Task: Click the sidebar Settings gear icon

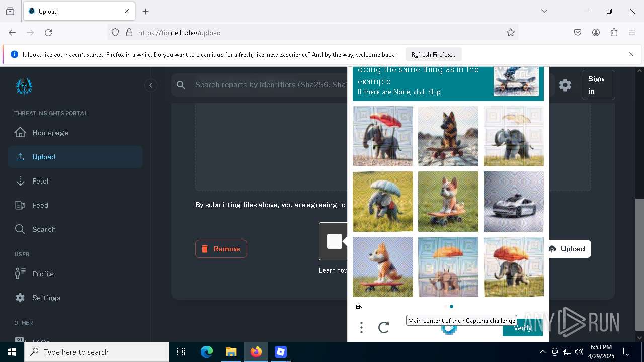Action: click(20, 298)
